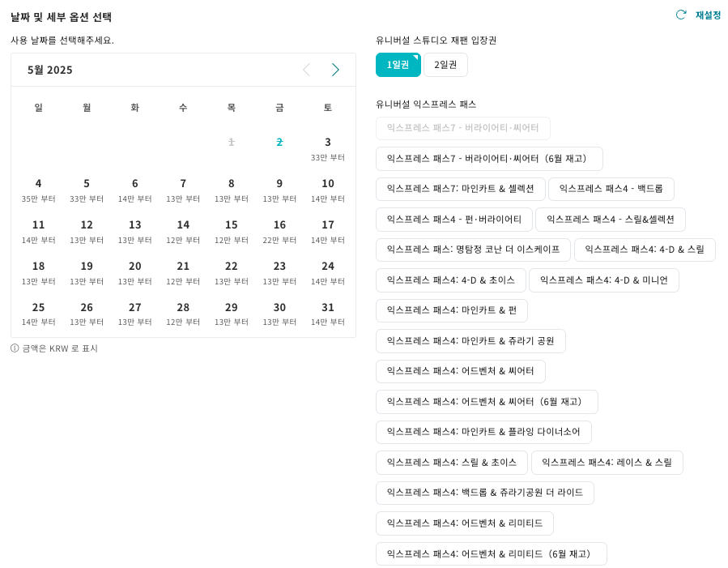Choose 익스프레스 패스7: 마인카트 & 셀렉션
The width and height of the screenshot is (728, 568).
click(460, 189)
